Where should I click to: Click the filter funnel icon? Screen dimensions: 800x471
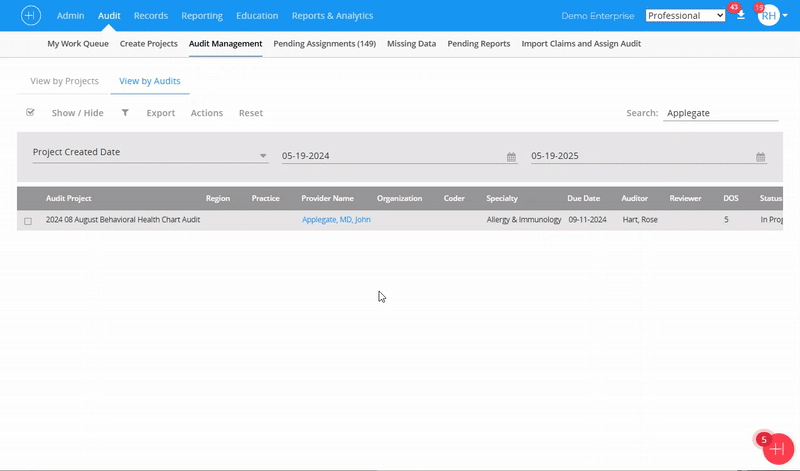pyautogui.click(x=125, y=113)
